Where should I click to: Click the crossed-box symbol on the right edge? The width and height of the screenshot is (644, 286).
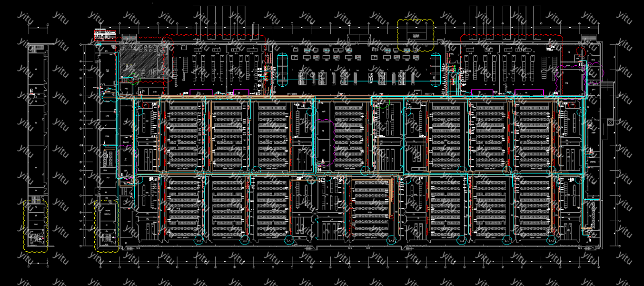tap(611, 123)
